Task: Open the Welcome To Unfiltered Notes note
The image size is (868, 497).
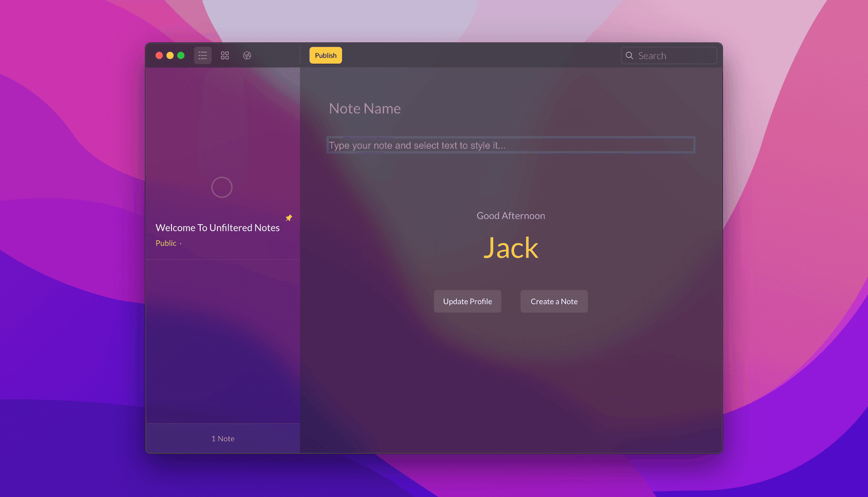Action: coord(217,228)
